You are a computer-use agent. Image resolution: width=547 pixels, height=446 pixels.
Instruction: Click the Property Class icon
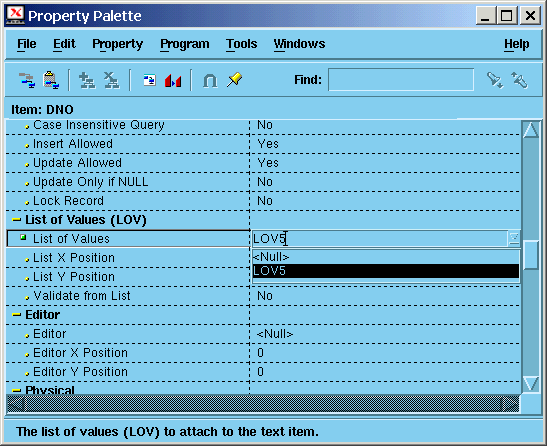(150, 80)
